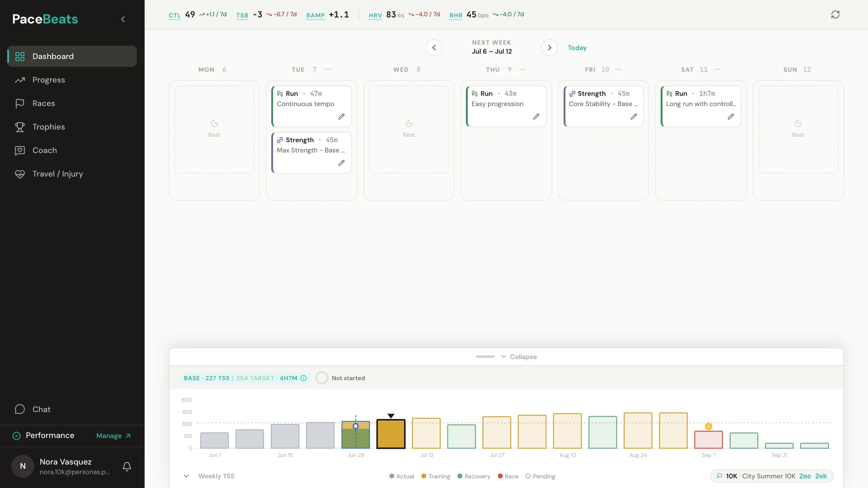Click the Performance plan checkmark badge icon
The image size is (868, 488).
(x=17, y=436)
